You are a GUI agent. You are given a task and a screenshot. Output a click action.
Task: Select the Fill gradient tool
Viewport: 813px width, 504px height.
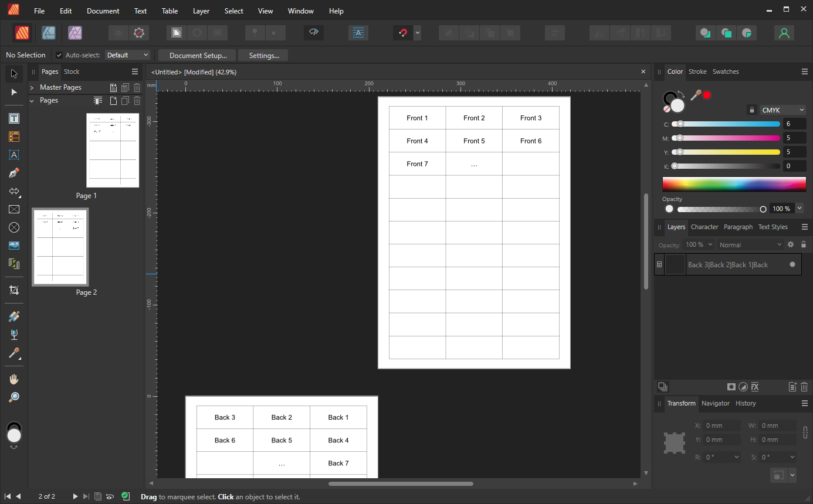pos(14,316)
